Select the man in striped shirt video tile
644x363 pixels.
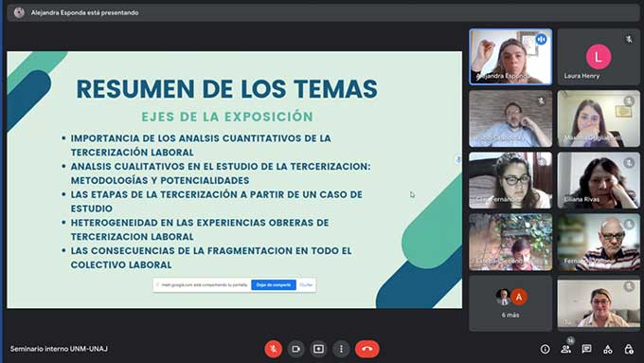point(599,242)
